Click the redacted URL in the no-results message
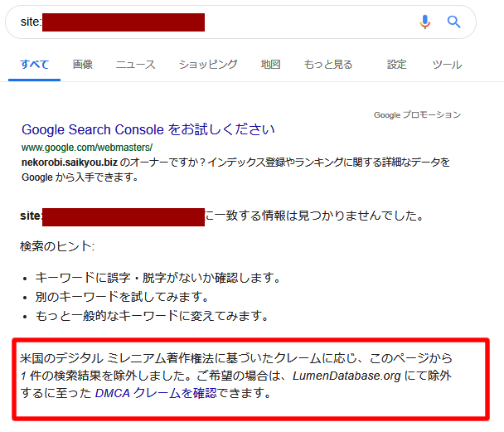Viewport: 504px width, 432px height. tap(124, 217)
